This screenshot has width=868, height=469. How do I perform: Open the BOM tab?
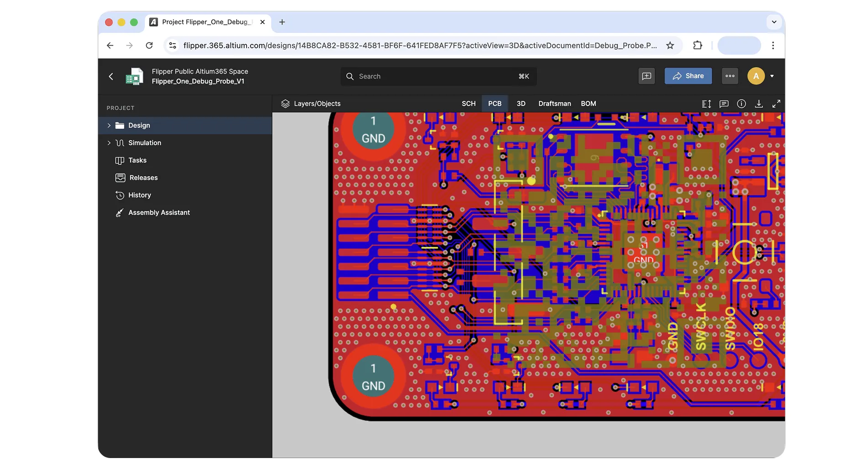(x=588, y=104)
